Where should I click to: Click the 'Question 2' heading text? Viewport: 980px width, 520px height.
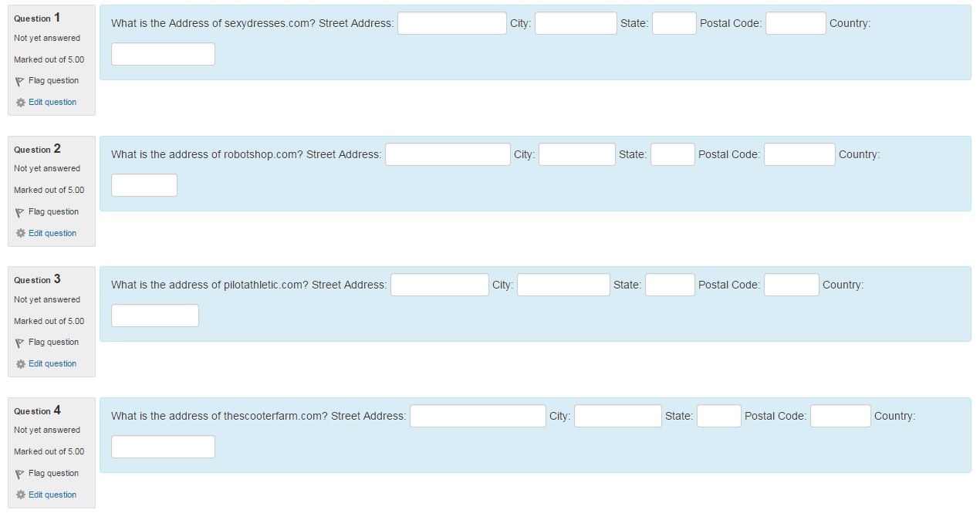[37, 149]
